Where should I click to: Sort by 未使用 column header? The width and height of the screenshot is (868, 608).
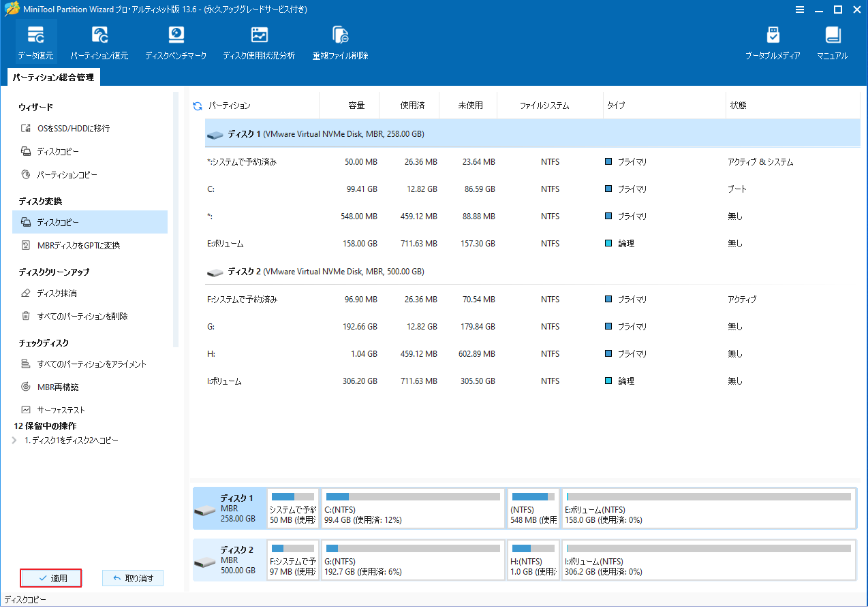(x=468, y=106)
